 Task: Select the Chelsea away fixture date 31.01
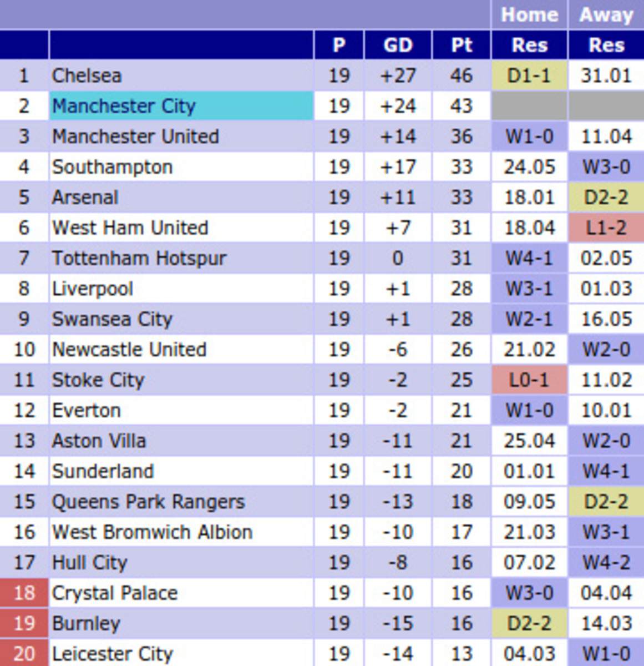(606, 75)
